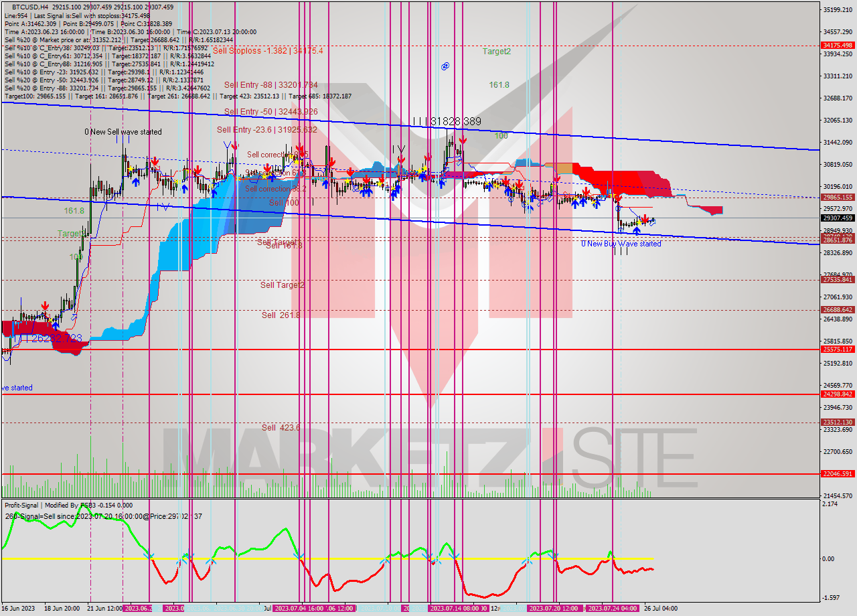Viewport: 857px width, 616px height.
Task: Click the red sell arrow at the far-left June low
Action: (x=44, y=305)
